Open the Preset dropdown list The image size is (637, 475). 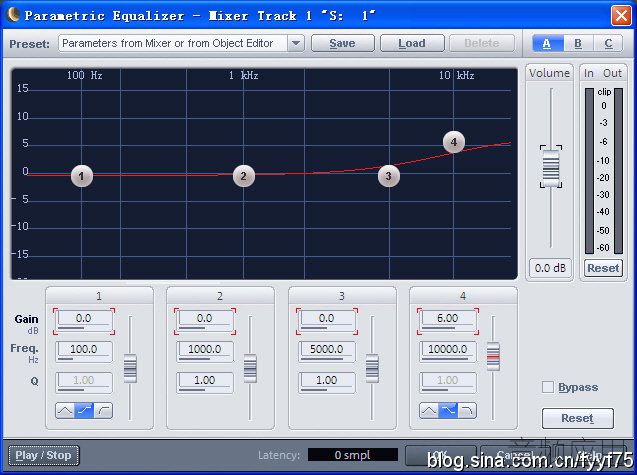[x=296, y=43]
